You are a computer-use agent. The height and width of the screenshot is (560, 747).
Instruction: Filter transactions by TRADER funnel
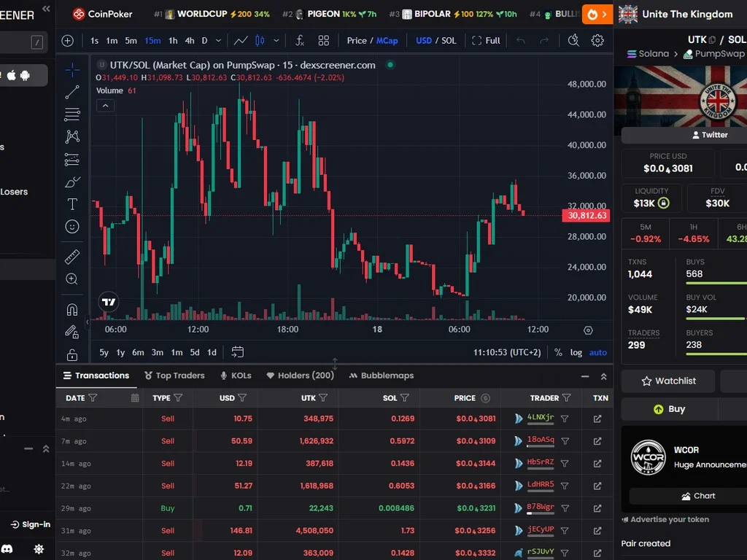point(566,397)
